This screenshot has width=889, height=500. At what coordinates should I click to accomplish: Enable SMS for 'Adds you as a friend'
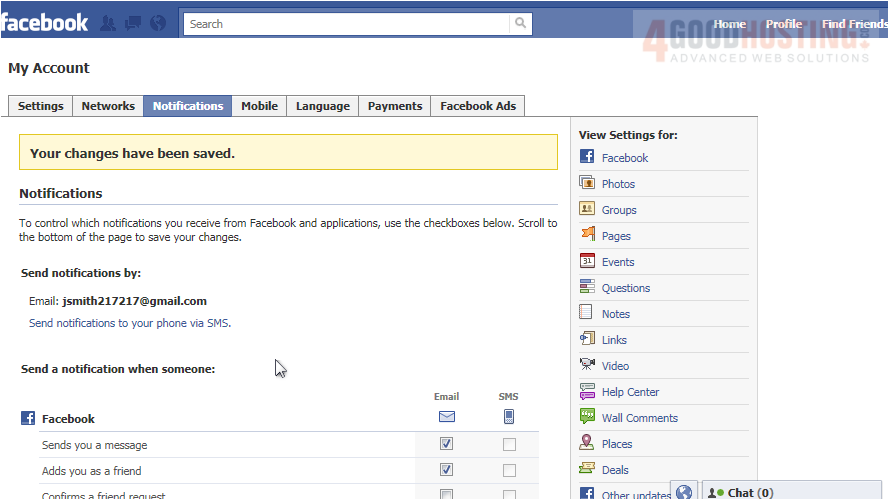pyautogui.click(x=509, y=470)
